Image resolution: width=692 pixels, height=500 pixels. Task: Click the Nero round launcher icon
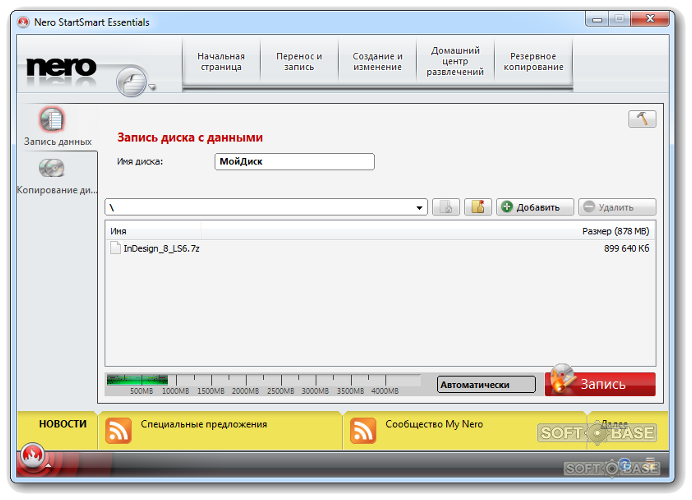[132, 81]
